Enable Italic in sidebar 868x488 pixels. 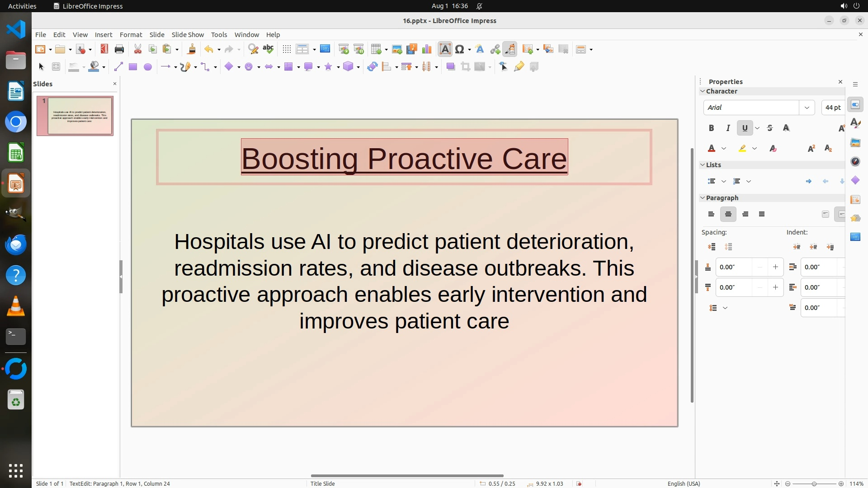(728, 128)
